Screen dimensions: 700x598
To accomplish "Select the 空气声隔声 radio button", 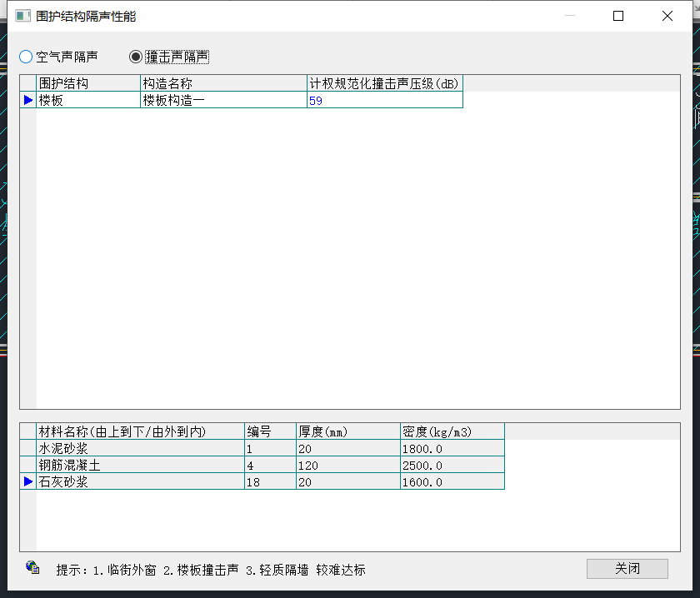I will (26, 57).
